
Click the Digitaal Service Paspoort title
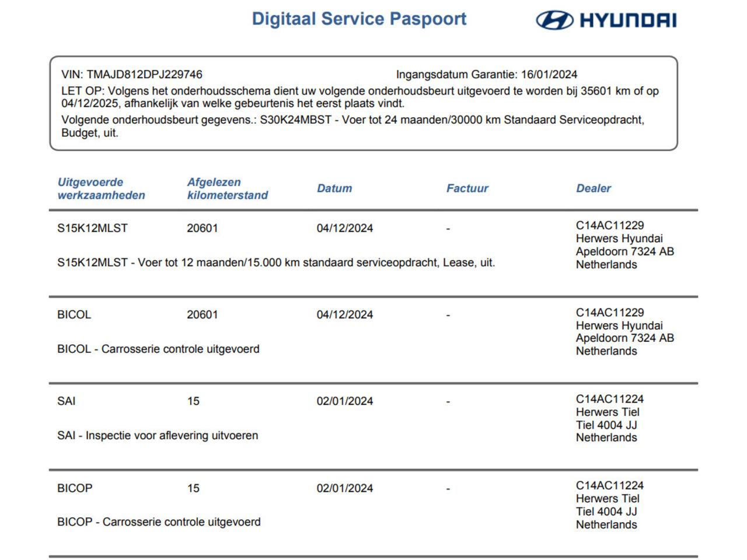pyautogui.click(x=359, y=19)
